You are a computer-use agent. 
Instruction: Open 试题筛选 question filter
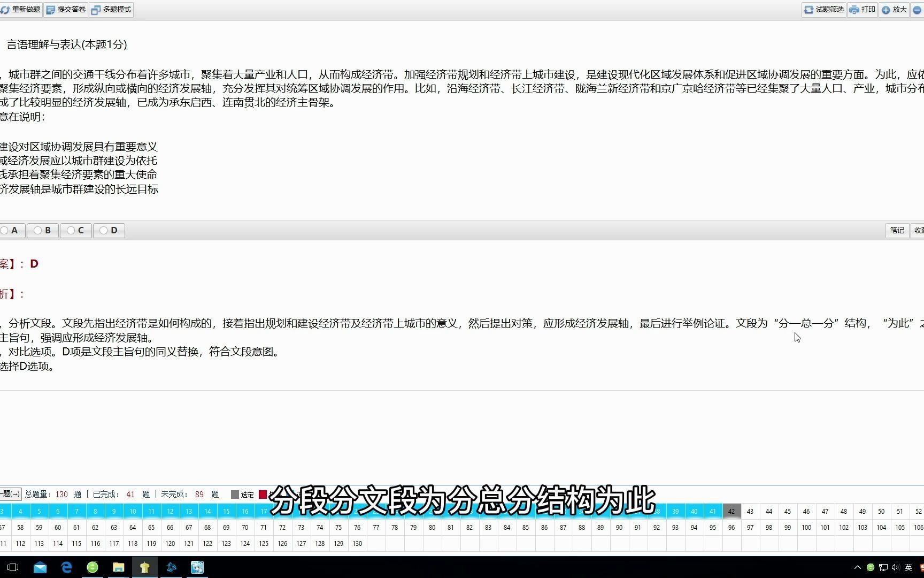click(x=824, y=10)
